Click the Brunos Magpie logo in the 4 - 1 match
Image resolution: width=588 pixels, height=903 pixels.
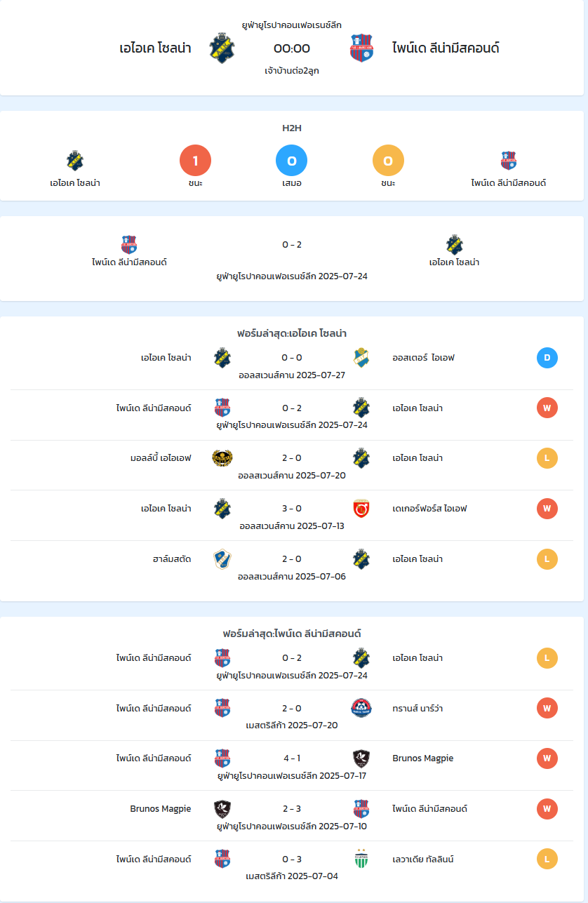click(361, 758)
